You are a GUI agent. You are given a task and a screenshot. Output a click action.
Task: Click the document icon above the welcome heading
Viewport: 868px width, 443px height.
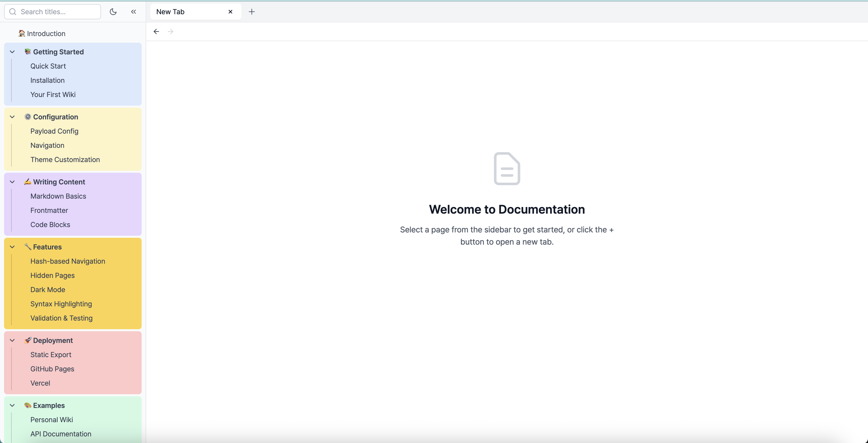click(507, 169)
